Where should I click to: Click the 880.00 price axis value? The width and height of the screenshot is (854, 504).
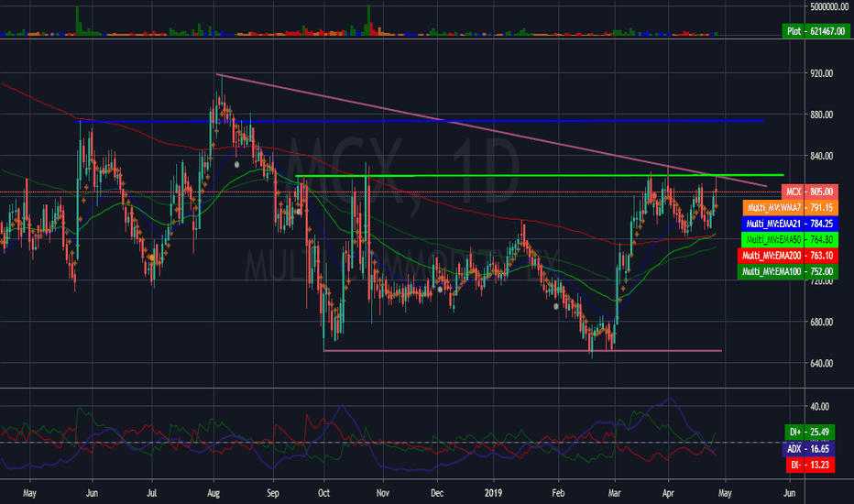tap(821, 115)
